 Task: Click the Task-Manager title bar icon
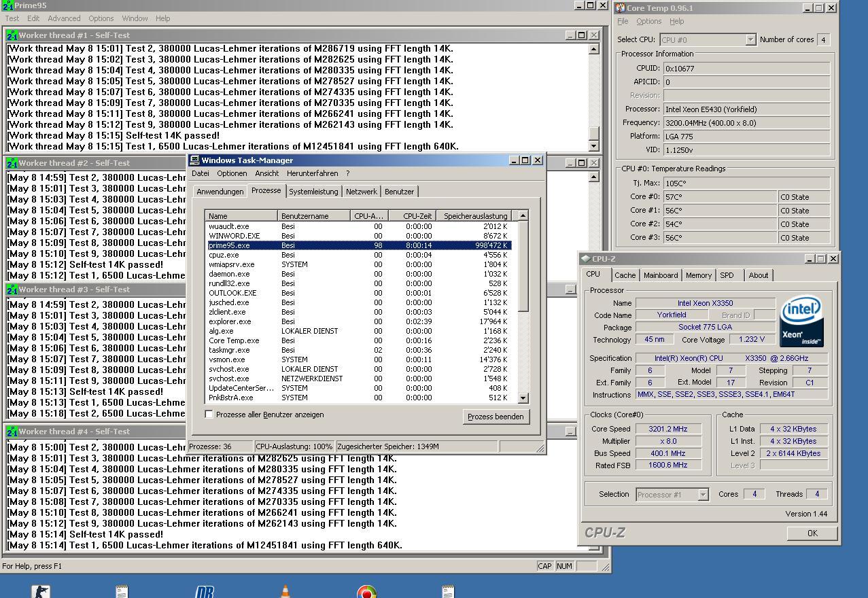click(194, 160)
